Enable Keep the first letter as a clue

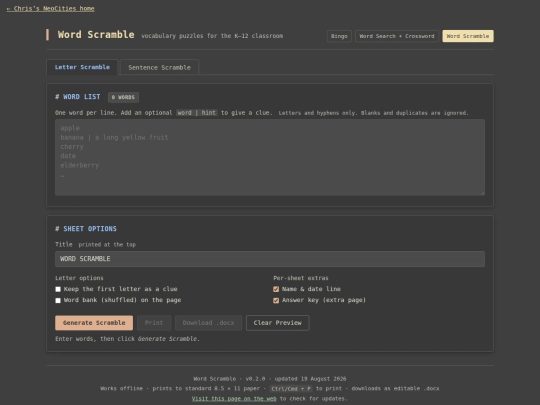coord(58,289)
